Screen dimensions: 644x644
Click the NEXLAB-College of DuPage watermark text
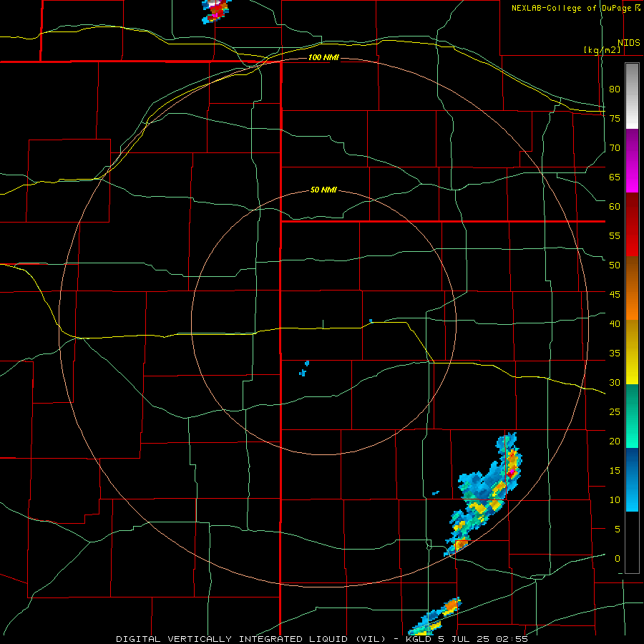click(x=577, y=8)
